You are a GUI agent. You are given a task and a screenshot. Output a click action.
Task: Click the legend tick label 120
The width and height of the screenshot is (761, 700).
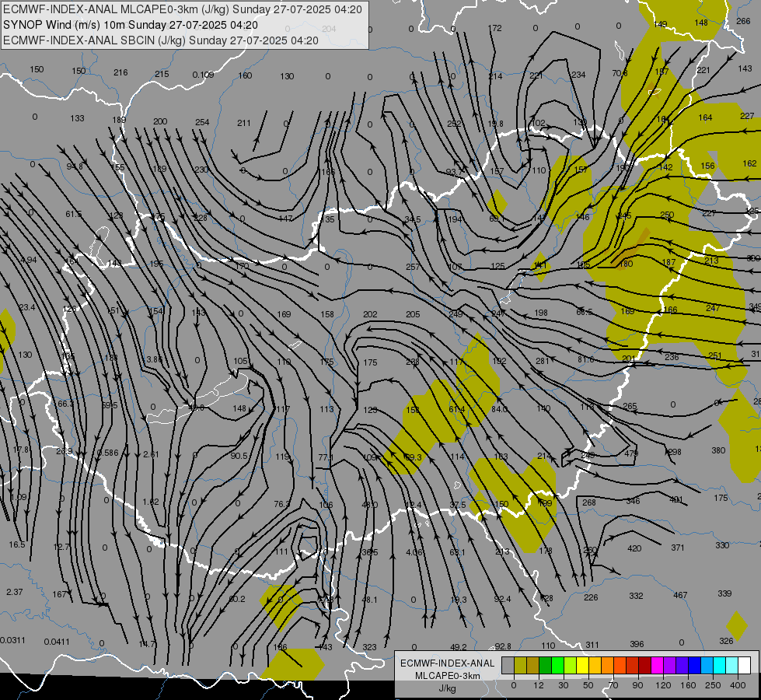click(x=664, y=685)
